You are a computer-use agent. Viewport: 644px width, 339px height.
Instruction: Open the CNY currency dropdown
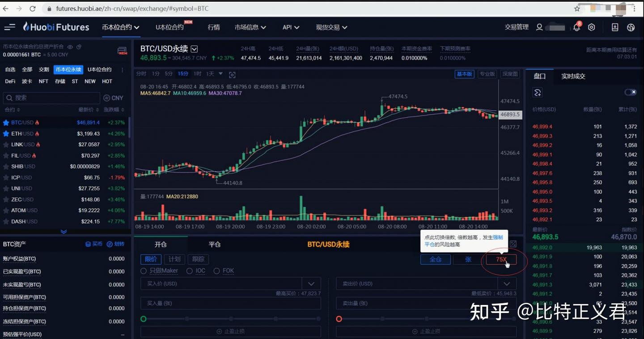click(x=113, y=98)
